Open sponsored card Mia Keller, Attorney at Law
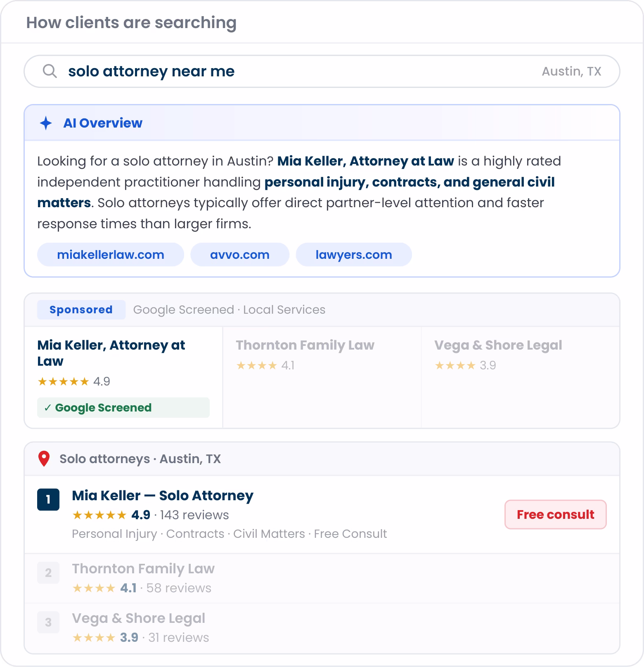 (x=123, y=377)
